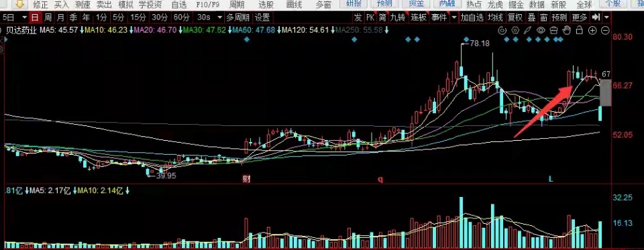The height and width of the screenshot is (250, 644).
Task: Toggle 均线 moving average lines
Action: (495, 17)
